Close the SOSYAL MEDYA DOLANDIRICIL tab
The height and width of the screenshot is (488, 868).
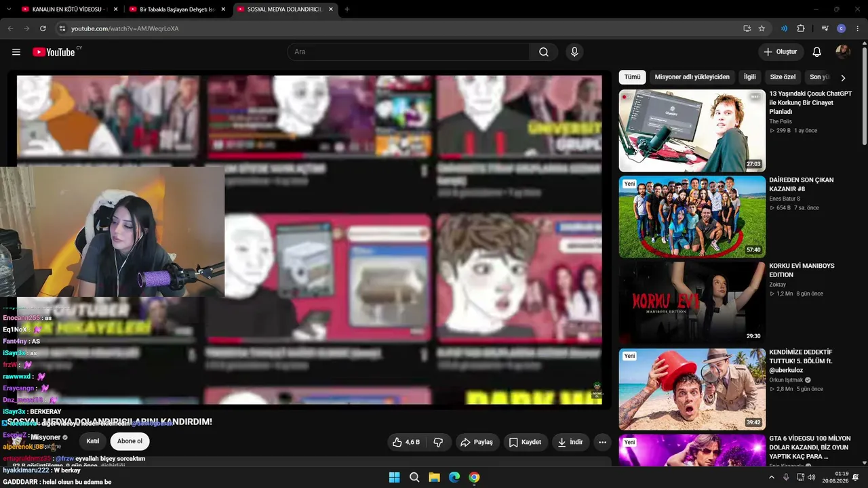pyautogui.click(x=330, y=9)
